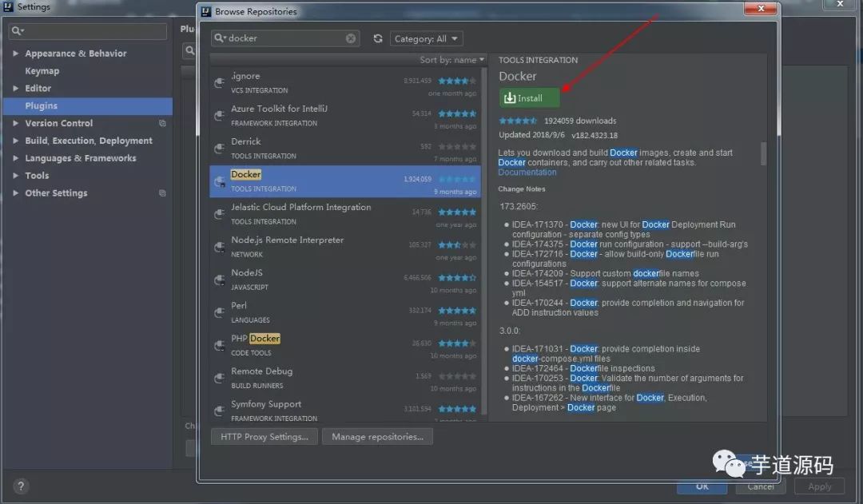
Task: Click the Other Settings project-level icon
Action: pyautogui.click(x=162, y=193)
